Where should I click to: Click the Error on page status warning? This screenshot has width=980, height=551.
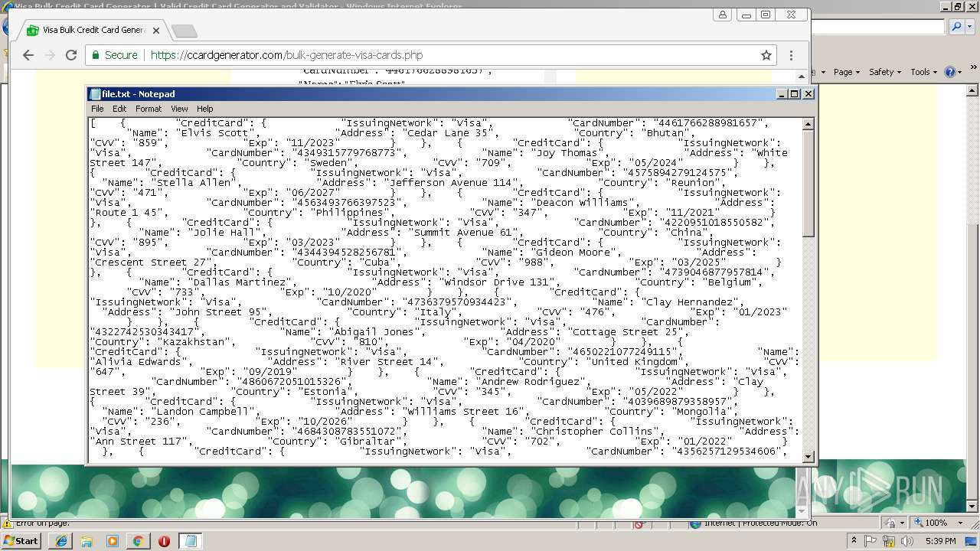[37, 523]
